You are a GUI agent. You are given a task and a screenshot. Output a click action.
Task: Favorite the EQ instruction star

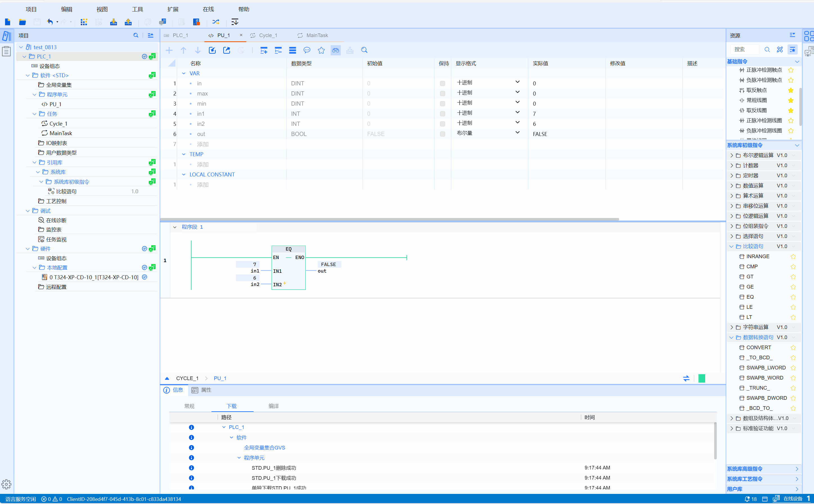[x=793, y=297]
